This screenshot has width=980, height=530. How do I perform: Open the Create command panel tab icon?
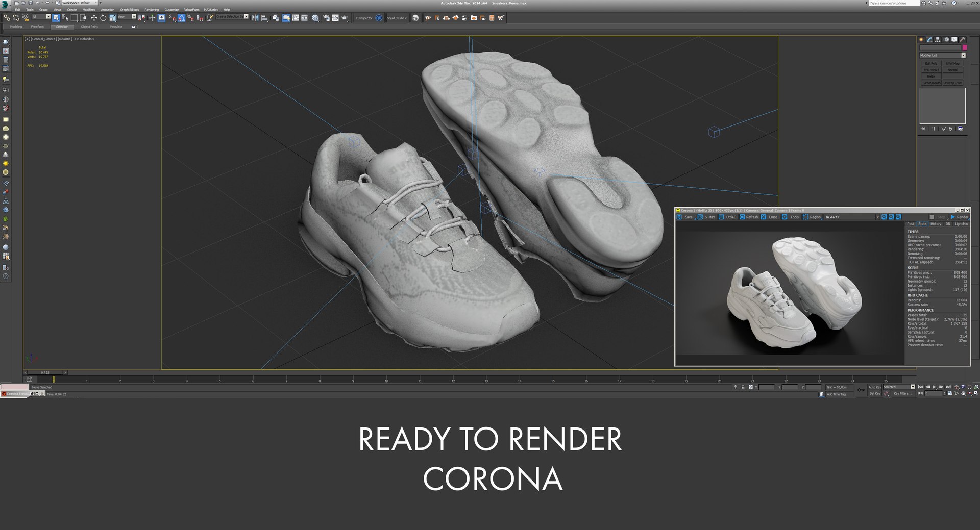coord(921,39)
